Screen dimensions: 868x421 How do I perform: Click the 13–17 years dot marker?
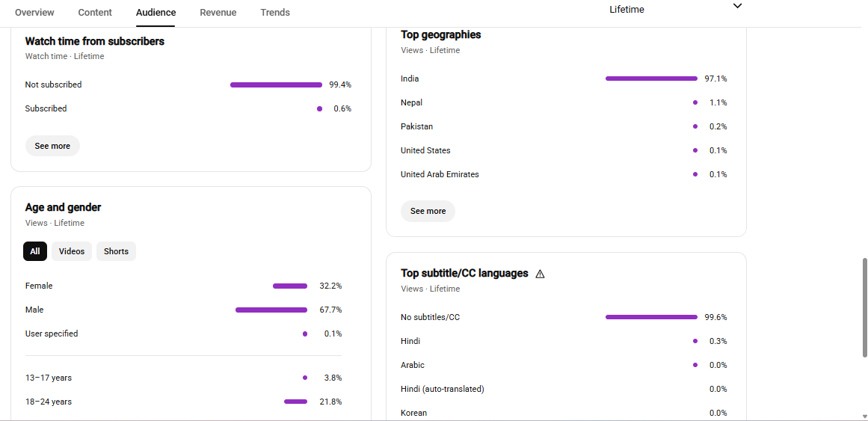coord(305,378)
